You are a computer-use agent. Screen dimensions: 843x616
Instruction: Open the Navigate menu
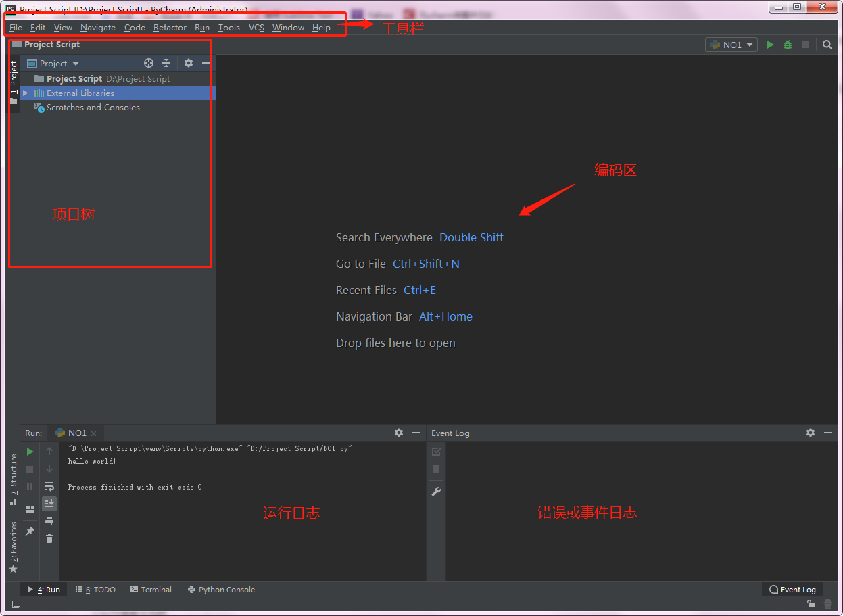pyautogui.click(x=98, y=27)
